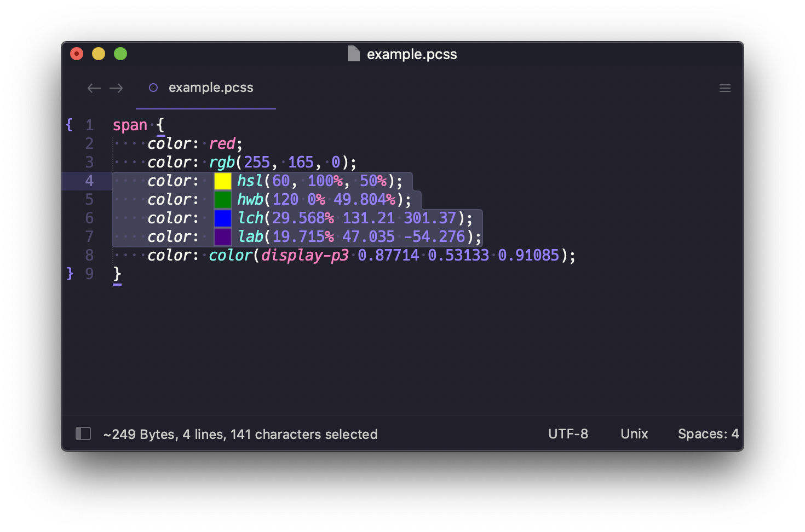Click the 'hwb' function name
This screenshot has height=532, width=805.
(250, 199)
